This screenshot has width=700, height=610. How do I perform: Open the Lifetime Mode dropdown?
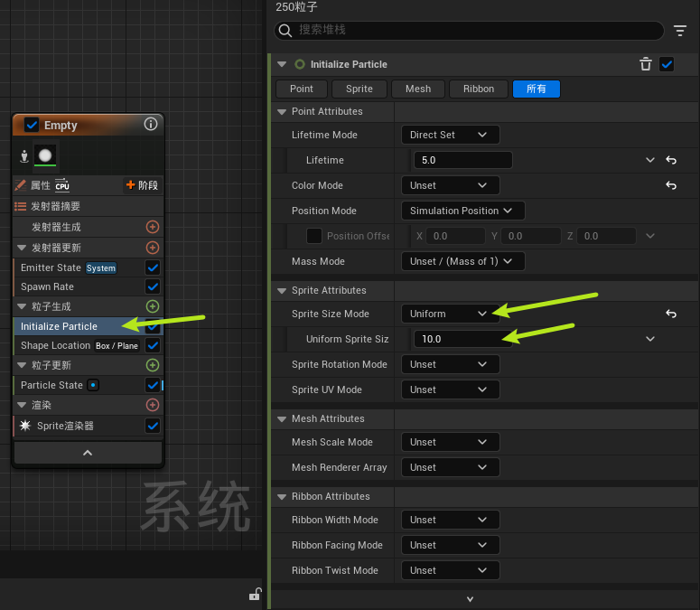pos(451,135)
